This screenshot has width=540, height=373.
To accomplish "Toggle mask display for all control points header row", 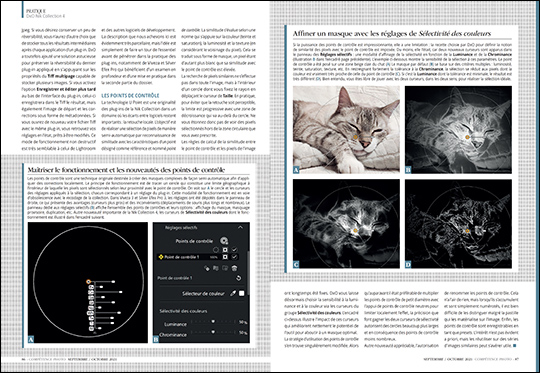I will coord(225,249).
